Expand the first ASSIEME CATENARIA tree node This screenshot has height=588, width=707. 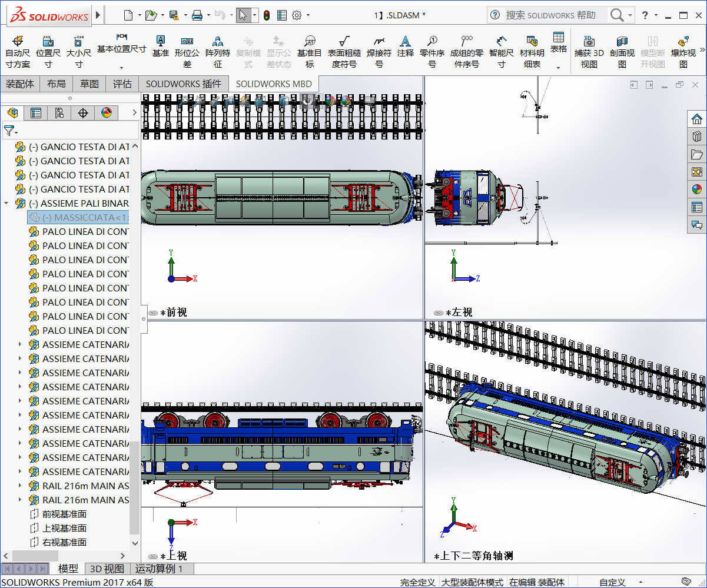20,344
